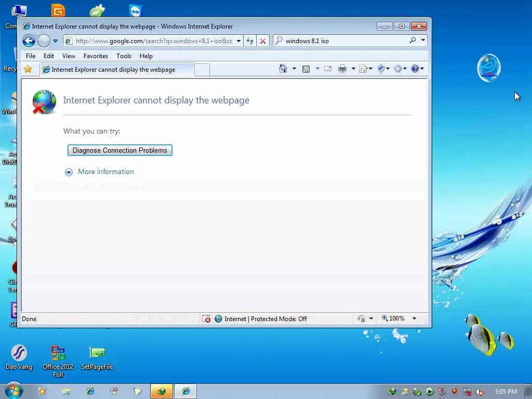Open the File menu
This screenshot has height=399, width=532.
[31, 56]
